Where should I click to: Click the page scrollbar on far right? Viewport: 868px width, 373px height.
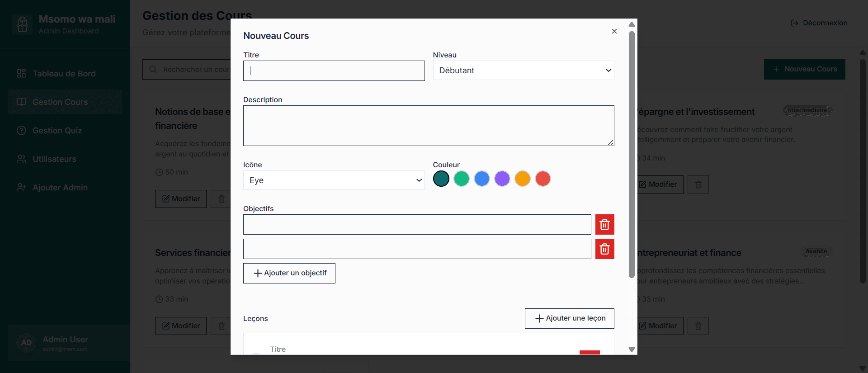(863, 172)
